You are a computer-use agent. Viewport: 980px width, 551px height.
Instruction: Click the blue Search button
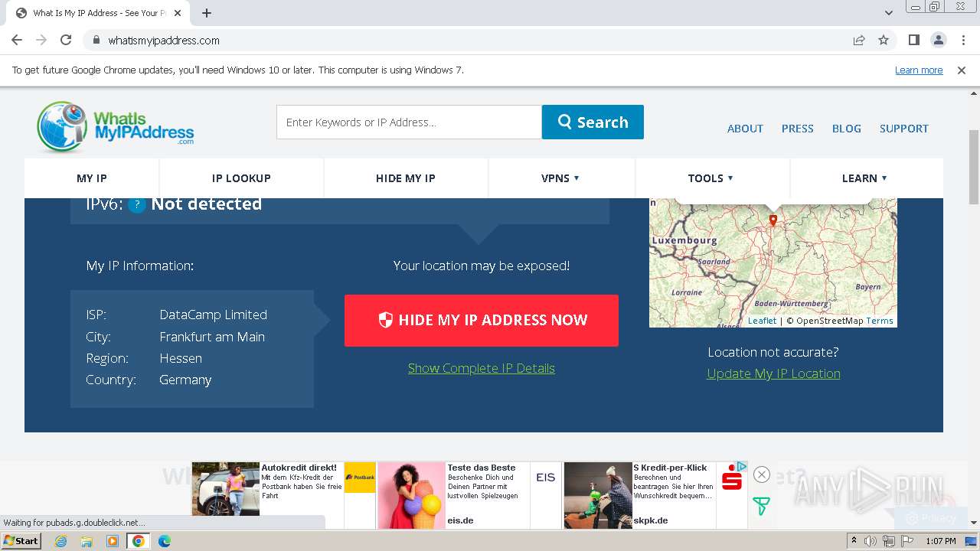click(593, 122)
